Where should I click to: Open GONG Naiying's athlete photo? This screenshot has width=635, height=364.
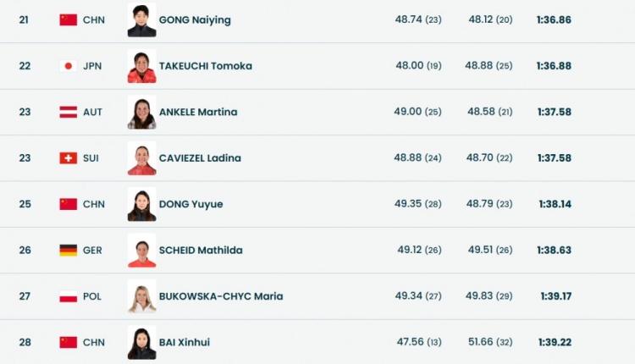pos(141,19)
